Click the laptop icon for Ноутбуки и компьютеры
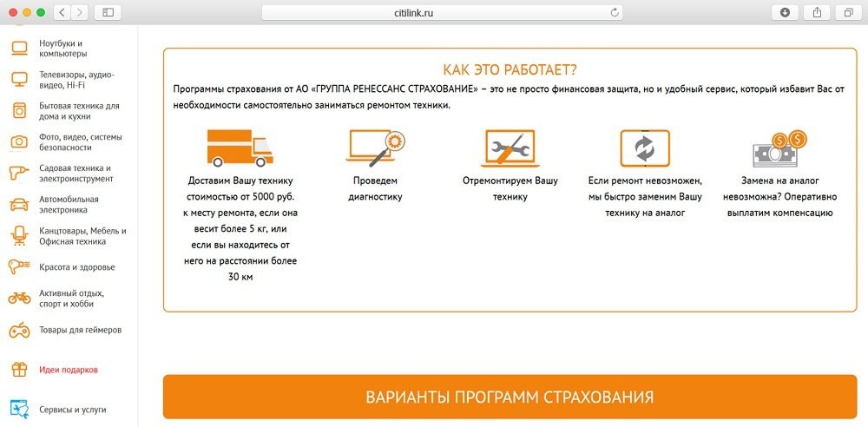Image resolution: width=868 pixels, height=427 pixels. pos(19,49)
